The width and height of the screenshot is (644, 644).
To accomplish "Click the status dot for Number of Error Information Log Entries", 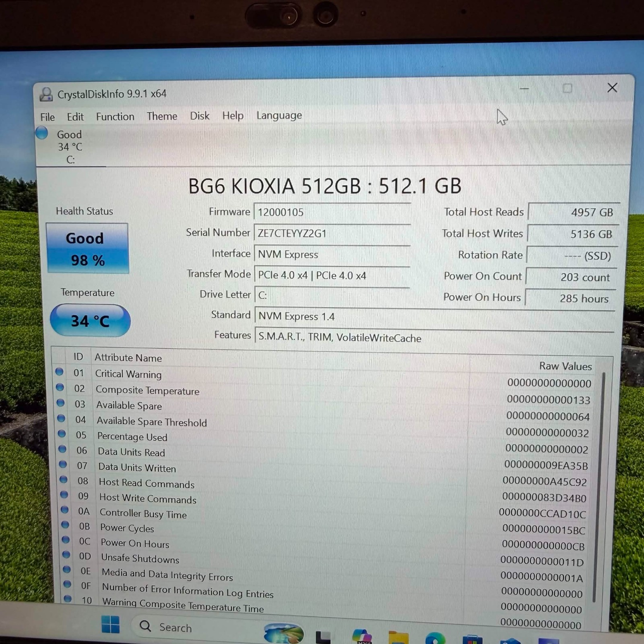I will coord(67,584).
